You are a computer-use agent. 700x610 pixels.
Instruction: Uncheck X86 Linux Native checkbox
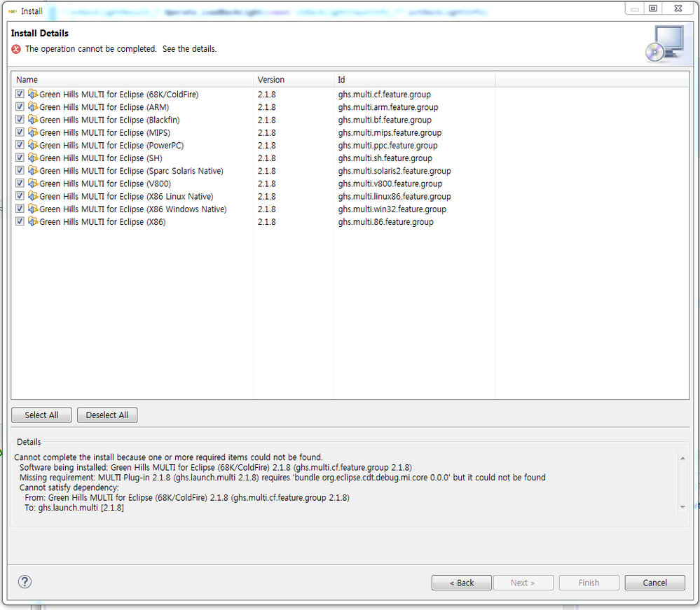[x=20, y=196]
